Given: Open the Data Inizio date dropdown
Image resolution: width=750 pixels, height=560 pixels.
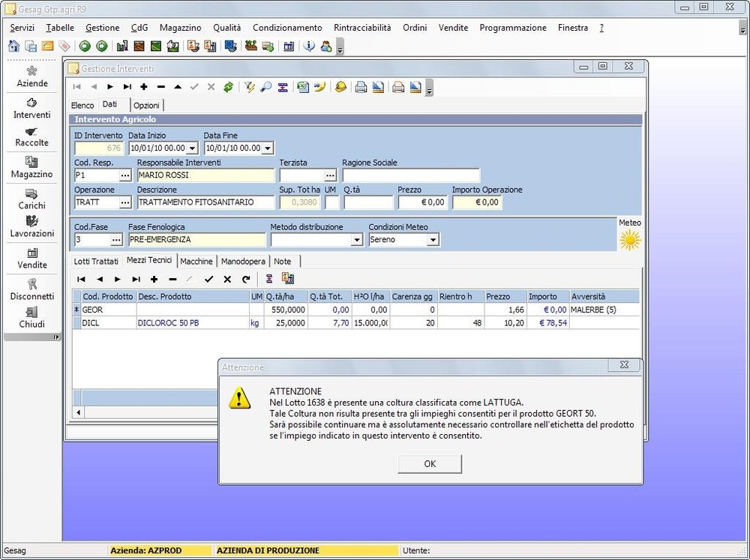Looking at the screenshot, I should point(190,148).
